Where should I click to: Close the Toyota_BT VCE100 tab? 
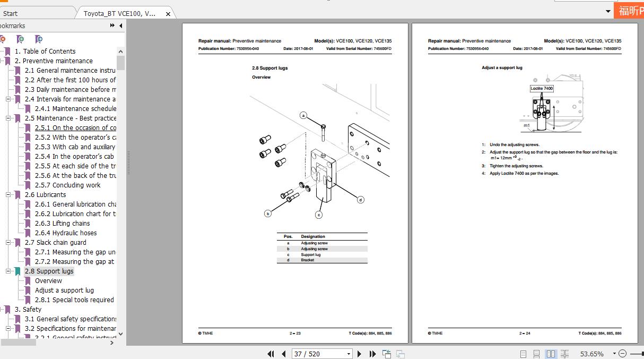168,14
